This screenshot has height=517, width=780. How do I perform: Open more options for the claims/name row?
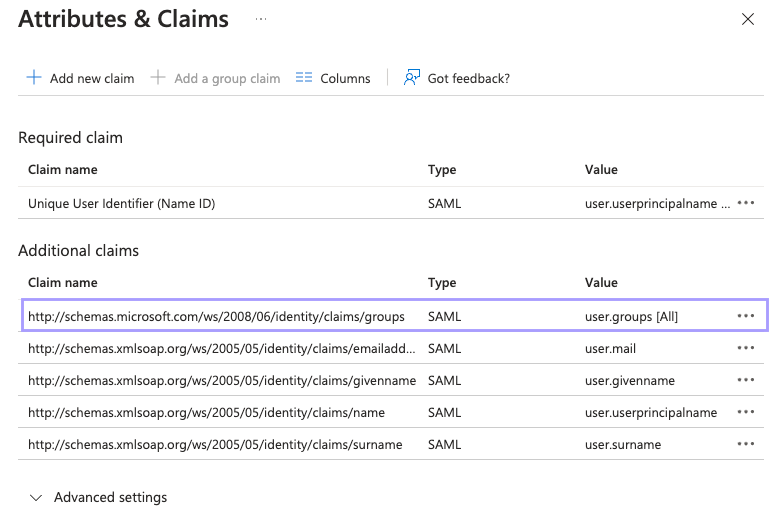746,412
